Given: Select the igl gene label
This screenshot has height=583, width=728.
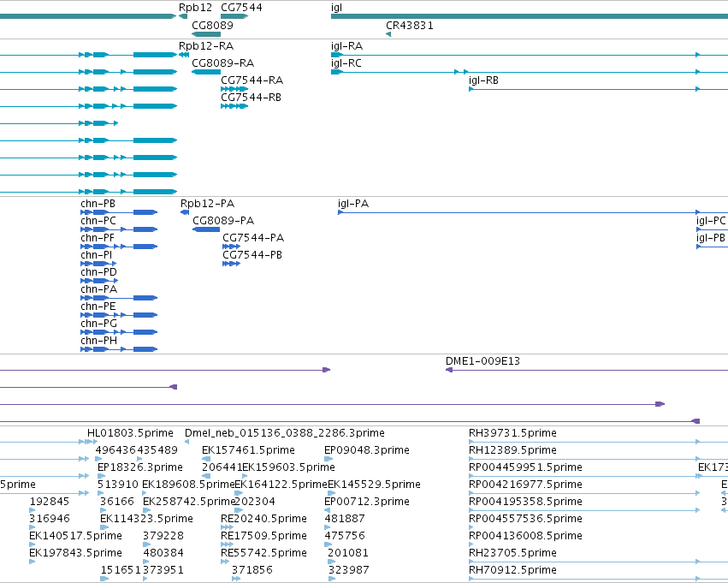Looking at the screenshot, I should pos(336,8).
